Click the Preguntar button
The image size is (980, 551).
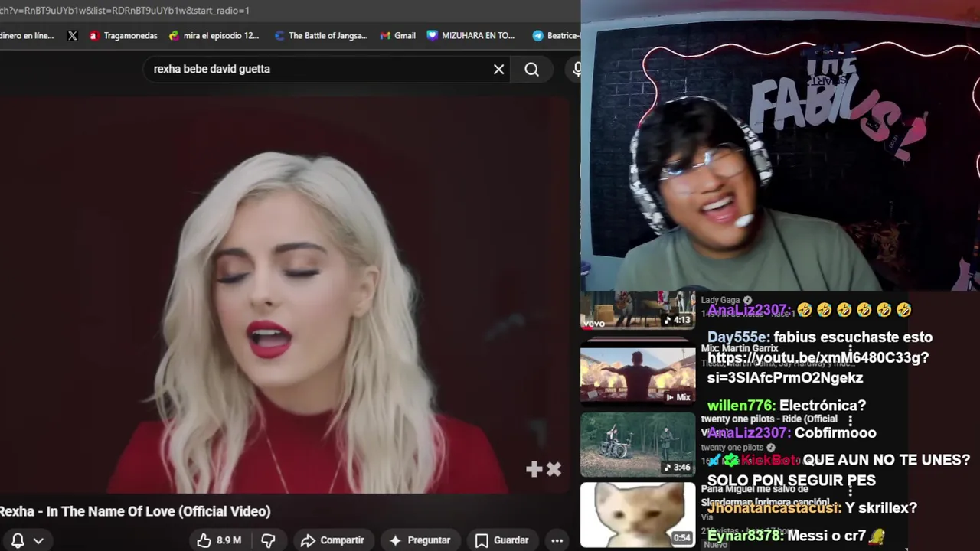[420, 540]
